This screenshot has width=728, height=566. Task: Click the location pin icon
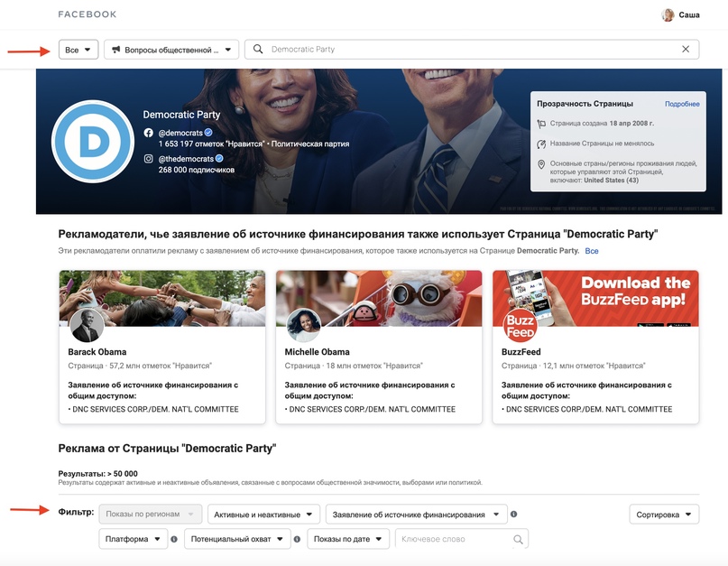coord(541,164)
